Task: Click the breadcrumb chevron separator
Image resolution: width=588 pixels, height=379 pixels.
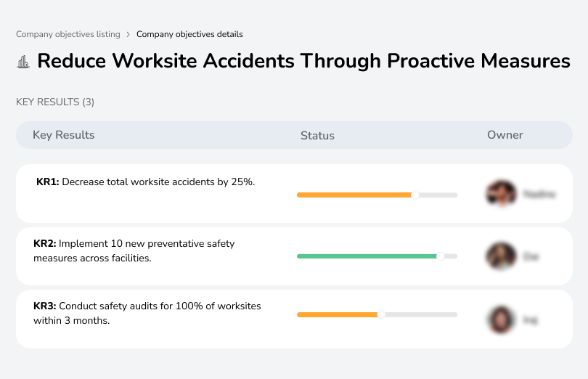Action: [x=128, y=35]
